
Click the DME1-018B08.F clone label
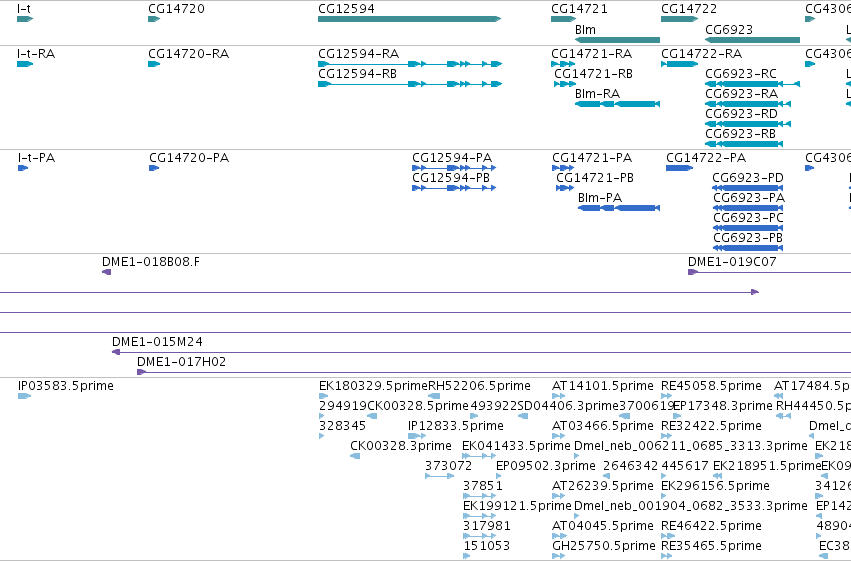[x=151, y=262]
